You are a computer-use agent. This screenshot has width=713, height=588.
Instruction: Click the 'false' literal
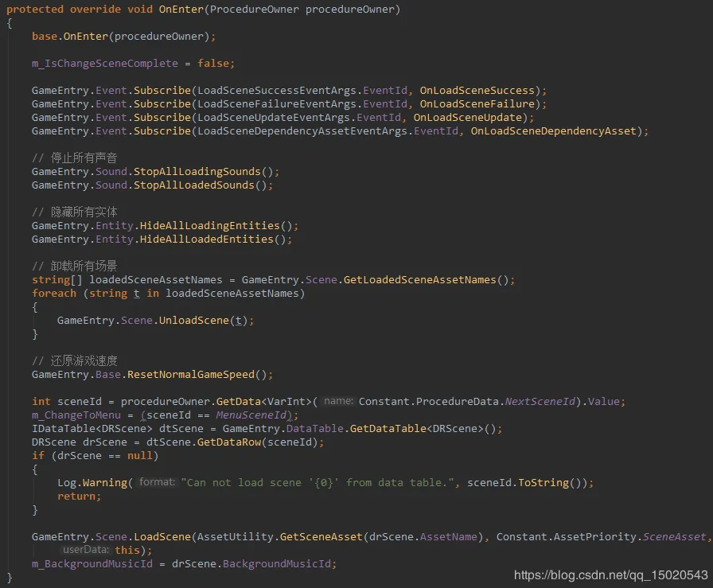(213, 63)
